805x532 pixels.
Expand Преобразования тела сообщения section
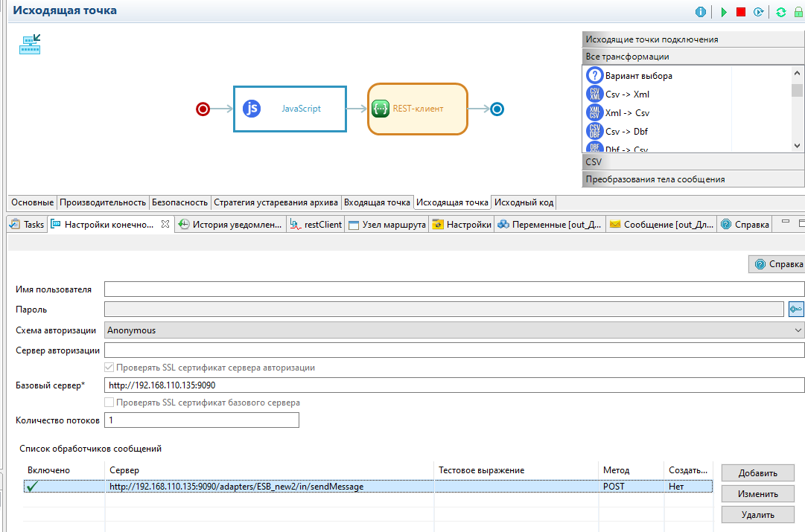click(693, 179)
